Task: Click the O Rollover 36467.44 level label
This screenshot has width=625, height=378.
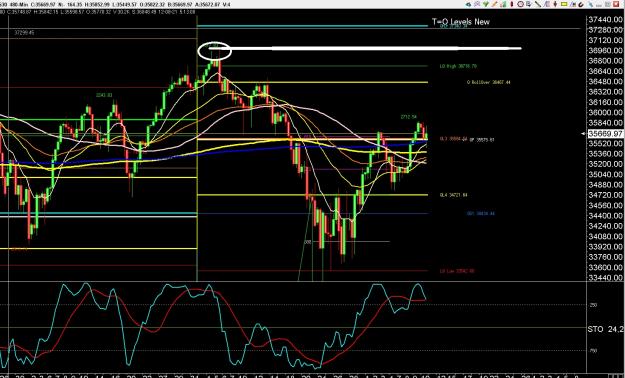Action: [489, 83]
